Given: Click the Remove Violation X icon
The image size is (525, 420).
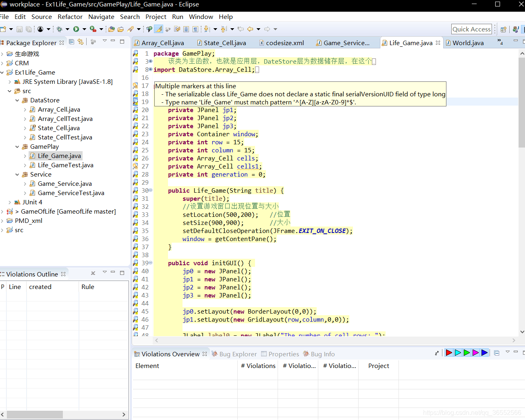Looking at the screenshot, I should click(93, 273).
